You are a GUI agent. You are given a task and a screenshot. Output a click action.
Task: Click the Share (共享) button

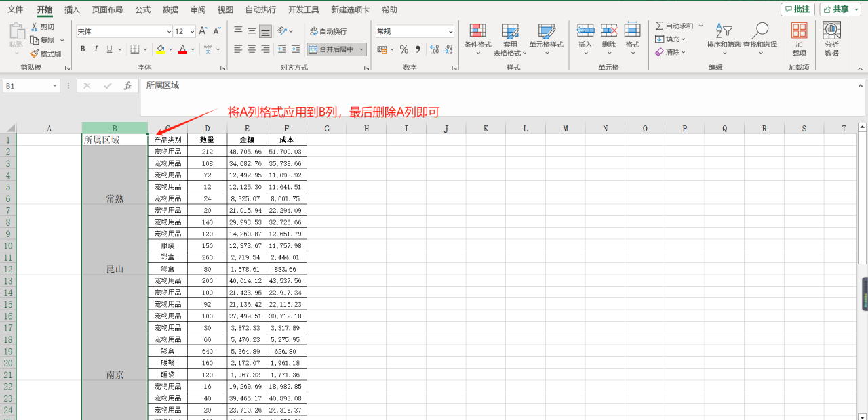click(840, 9)
